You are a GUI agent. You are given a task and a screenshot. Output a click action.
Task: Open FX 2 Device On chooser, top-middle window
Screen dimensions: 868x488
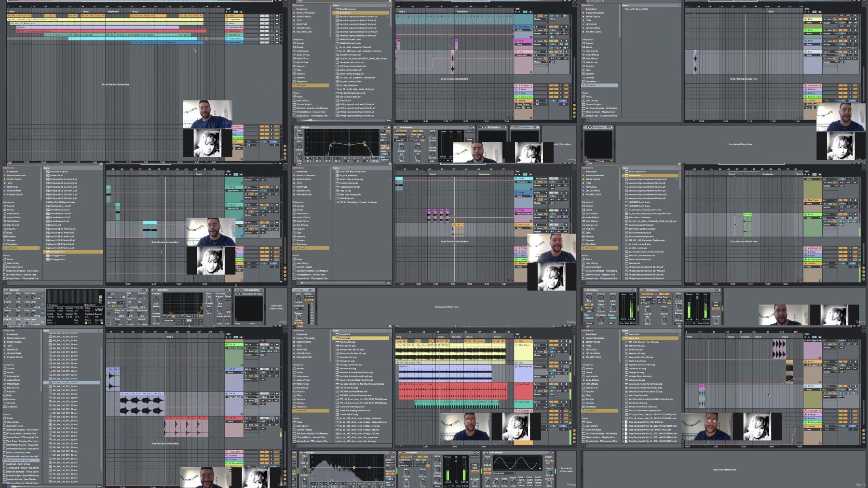(x=523, y=55)
